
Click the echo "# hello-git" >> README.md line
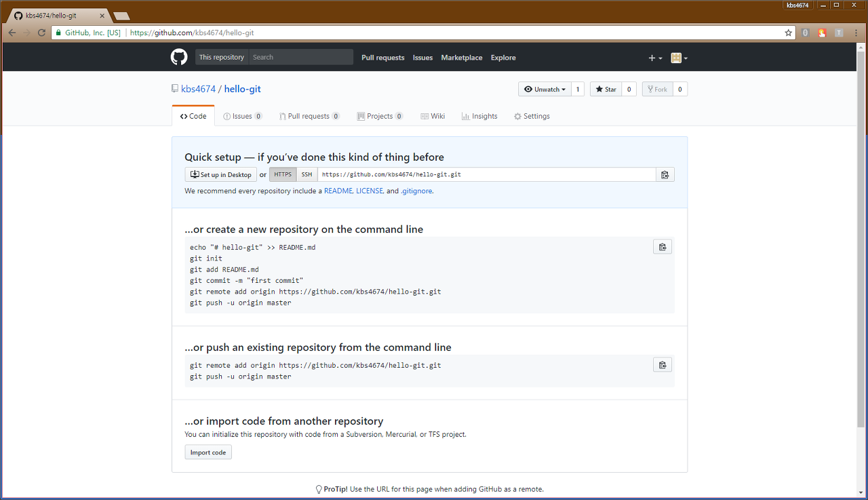tap(253, 247)
